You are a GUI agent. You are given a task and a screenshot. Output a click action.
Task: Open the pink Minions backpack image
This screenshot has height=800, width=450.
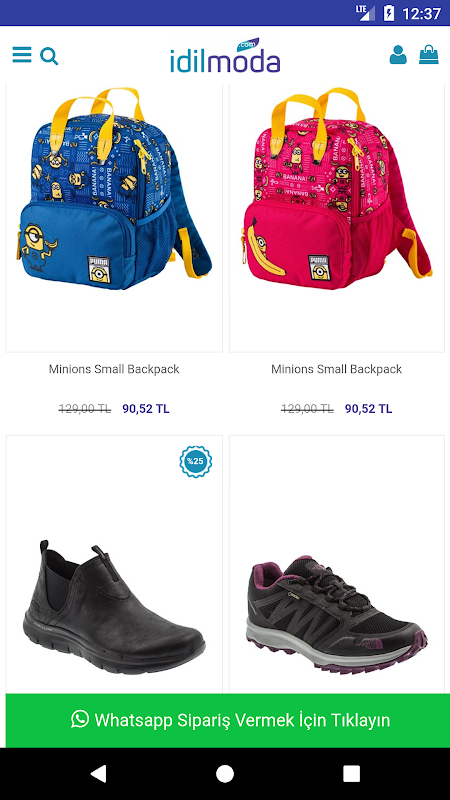coord(337,189)
